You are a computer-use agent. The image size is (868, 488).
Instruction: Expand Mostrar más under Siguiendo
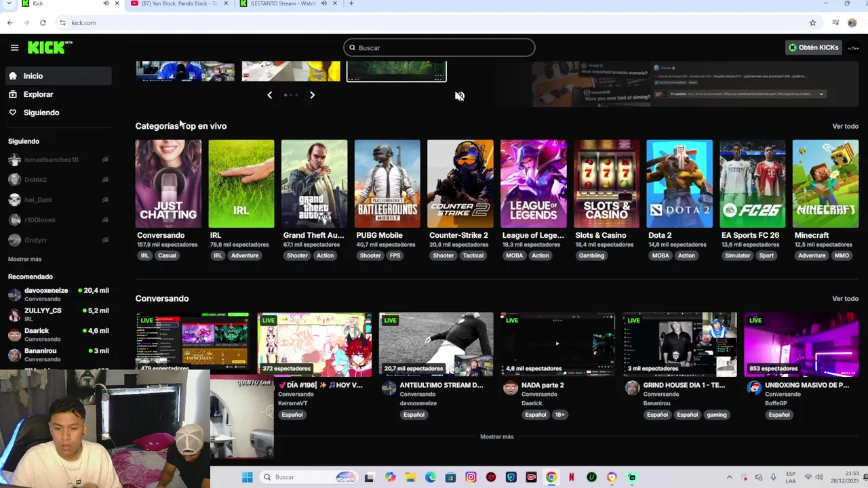[x=24, y=259]
